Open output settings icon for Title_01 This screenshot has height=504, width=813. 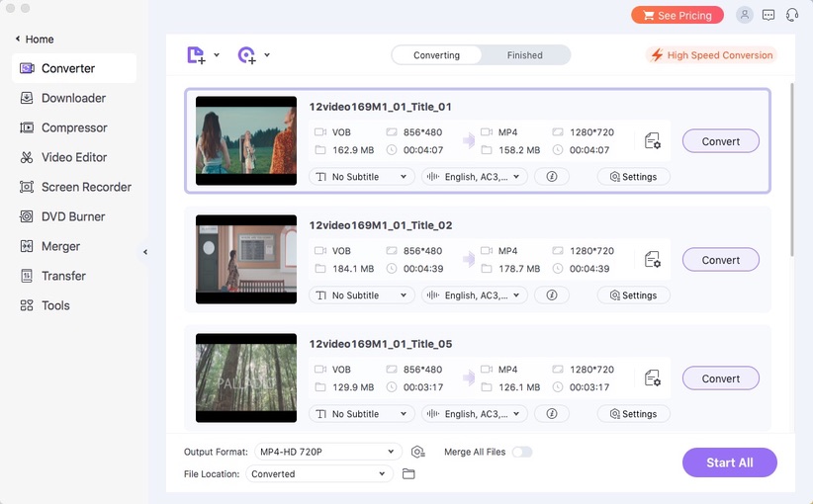tap(652, 141)
